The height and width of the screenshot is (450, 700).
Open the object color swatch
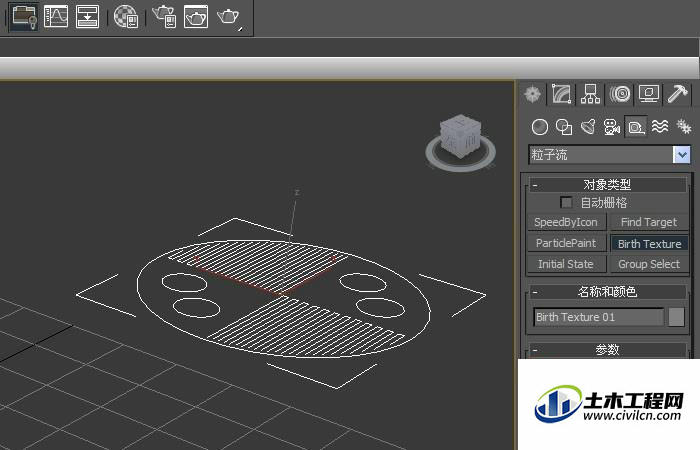pyautogui.click(x=676, y=317)
